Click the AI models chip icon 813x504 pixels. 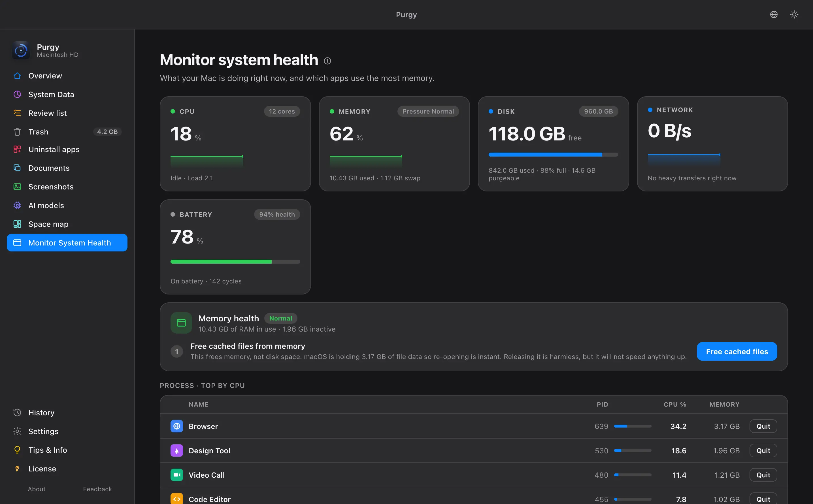click(x=17, y=205)
